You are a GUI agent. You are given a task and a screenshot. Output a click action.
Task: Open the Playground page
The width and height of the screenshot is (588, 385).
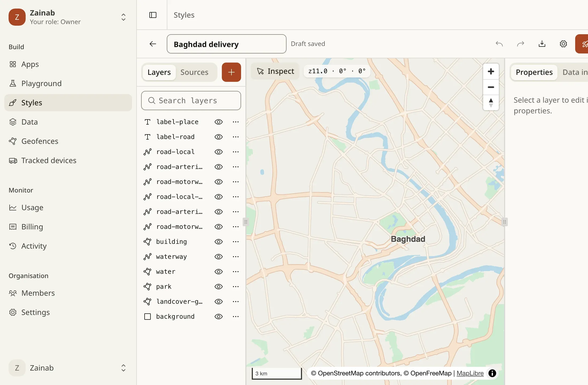tap(68, 83)
